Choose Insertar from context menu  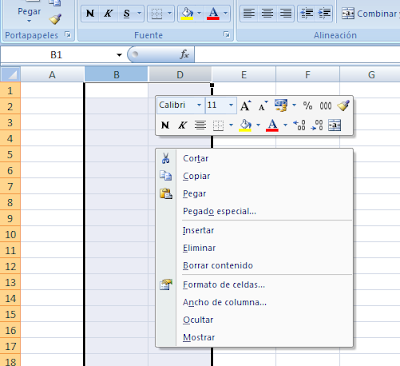[254, 230]
